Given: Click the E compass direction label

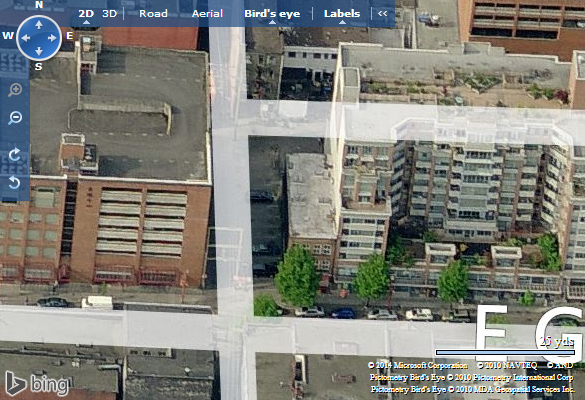Looking at the screenshot, I should 69,36.
